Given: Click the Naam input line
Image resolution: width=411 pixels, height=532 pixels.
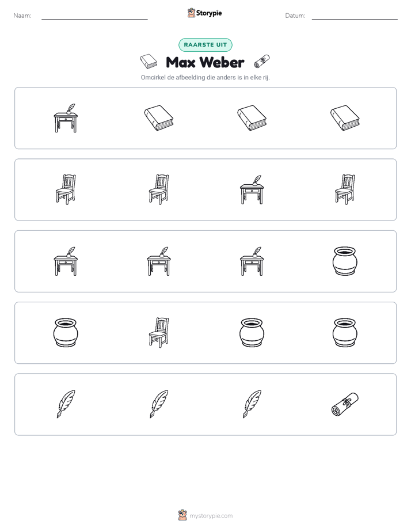Looking at the screenshot, I should 94,16.
